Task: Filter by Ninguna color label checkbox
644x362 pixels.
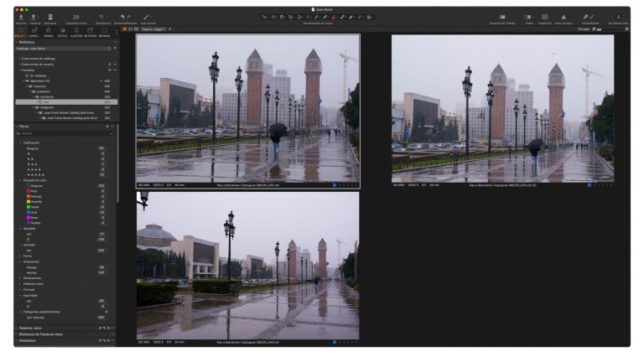Action: (29, 186)
